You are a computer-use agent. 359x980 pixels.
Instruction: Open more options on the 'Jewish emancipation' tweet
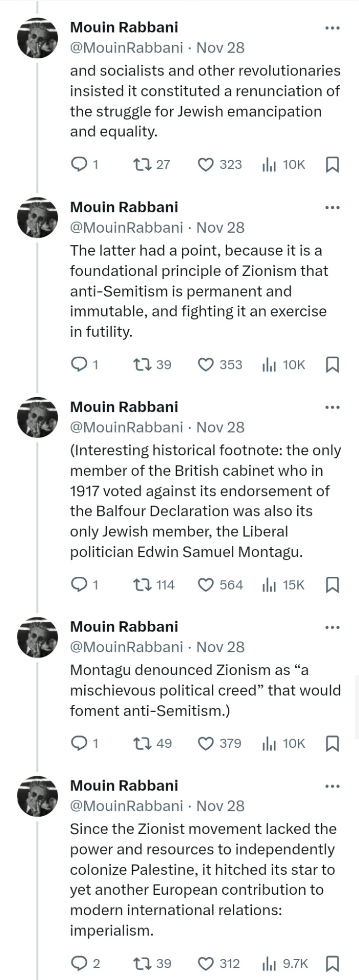[332, 28]
